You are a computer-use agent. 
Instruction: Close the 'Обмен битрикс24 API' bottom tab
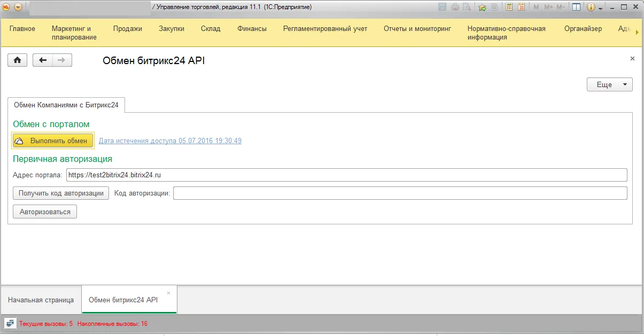tap(169, 293)
